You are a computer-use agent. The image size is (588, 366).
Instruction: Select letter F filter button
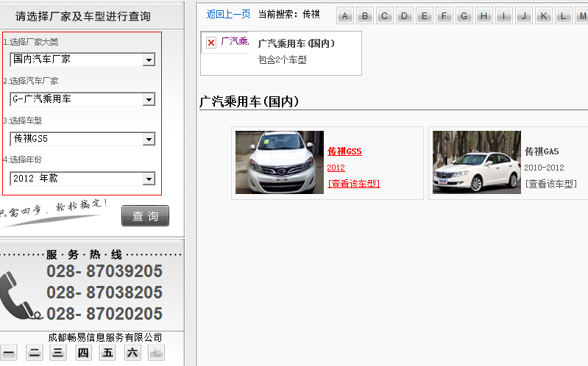[444, 15]
